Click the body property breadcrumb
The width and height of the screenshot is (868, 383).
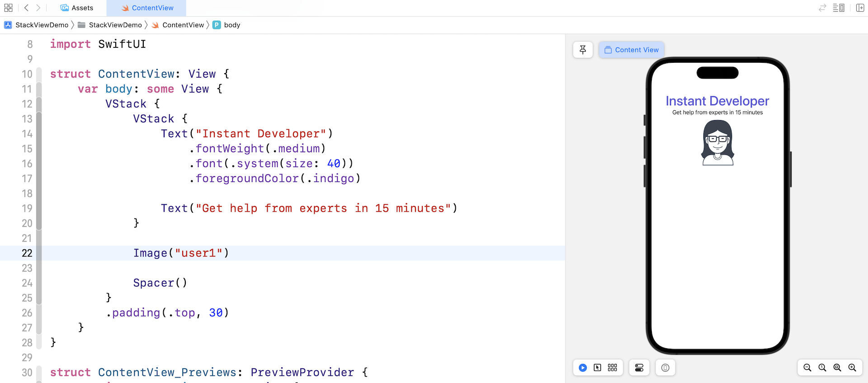226,25
